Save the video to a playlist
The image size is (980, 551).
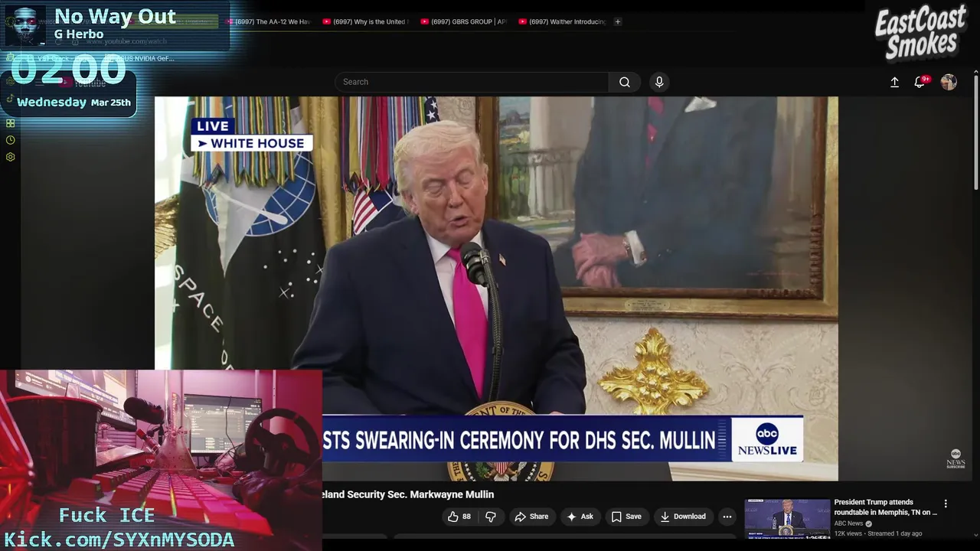[626, 517]
